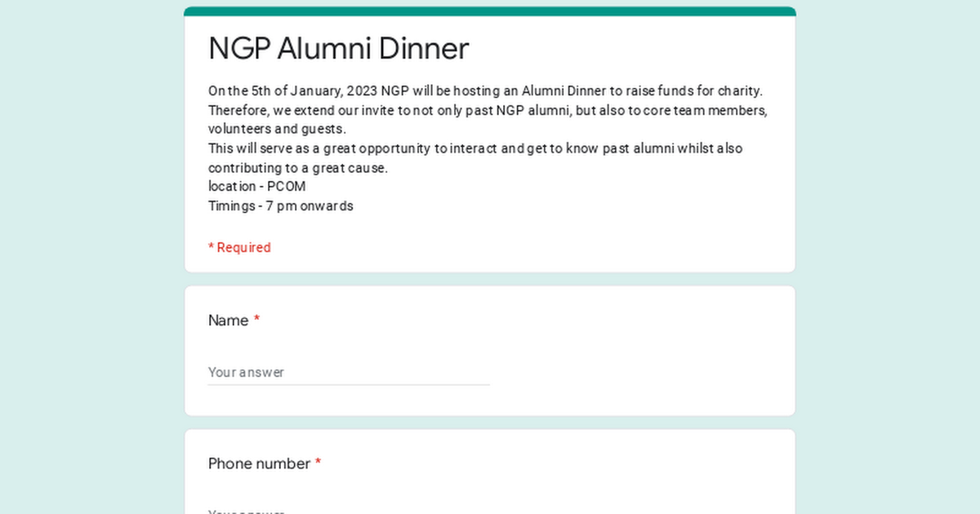980x514 pixels.
Task: Click the "location - PCOM" line
Action: (x=256, y=186)
